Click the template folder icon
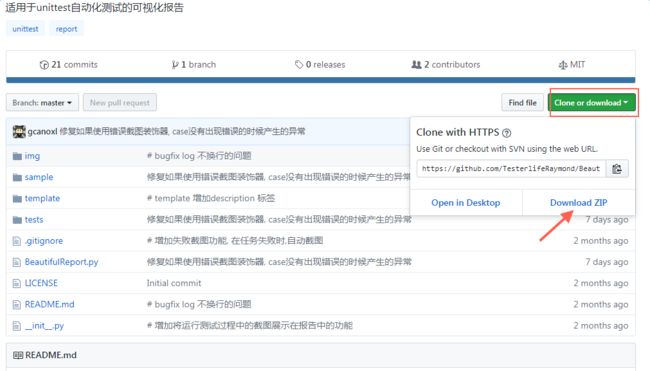This screenshot has height=371, width=650. point(17,199)
